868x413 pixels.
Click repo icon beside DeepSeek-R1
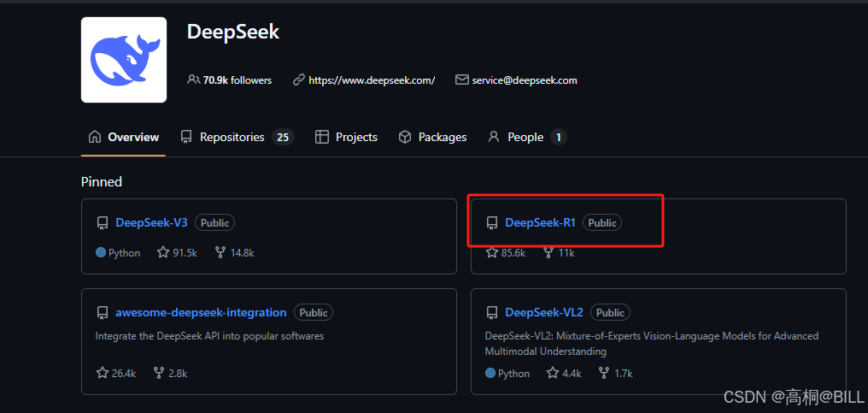[491, 223]
